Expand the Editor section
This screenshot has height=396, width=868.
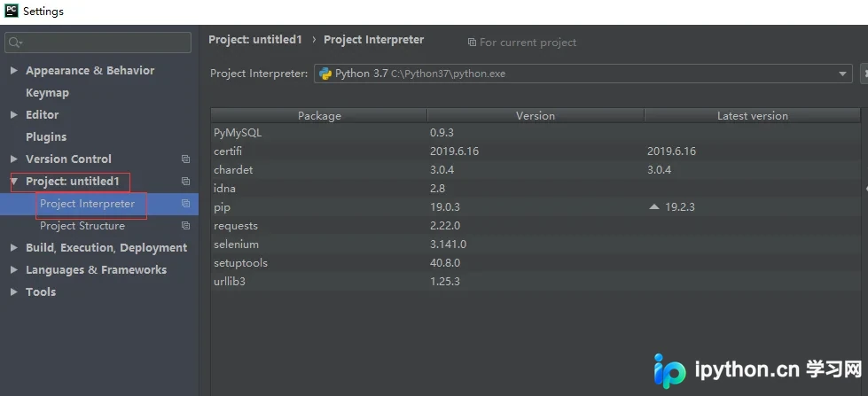(x=14, y=115)
